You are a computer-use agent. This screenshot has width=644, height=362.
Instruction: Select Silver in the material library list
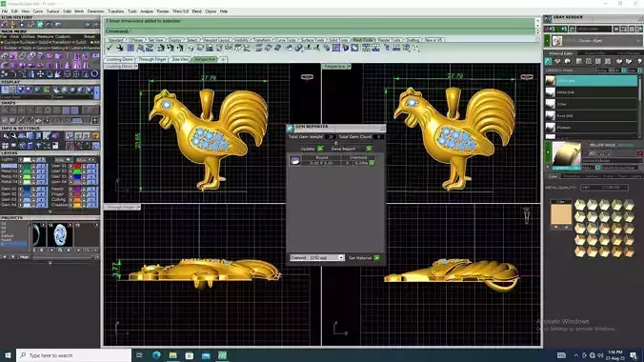591,104
